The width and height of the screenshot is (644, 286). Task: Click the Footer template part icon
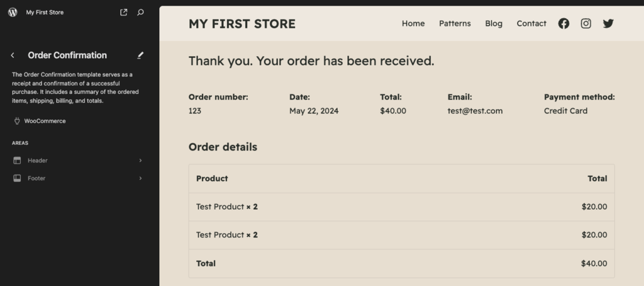17,178
